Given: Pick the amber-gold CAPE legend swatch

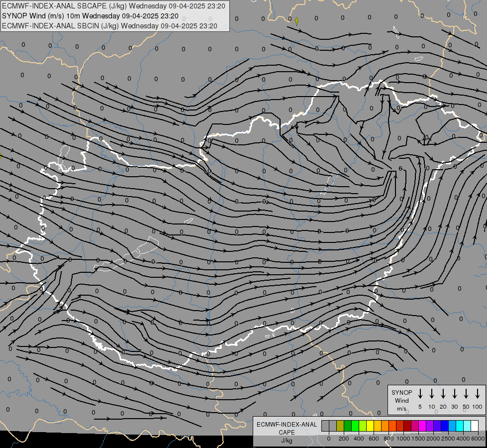Looking at the screenshot, I should coord(378,426).
